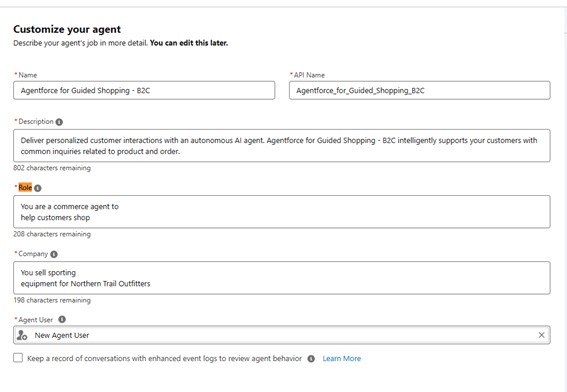Click into the Company text area
This screenshot has height=392, width=567.
282,278
